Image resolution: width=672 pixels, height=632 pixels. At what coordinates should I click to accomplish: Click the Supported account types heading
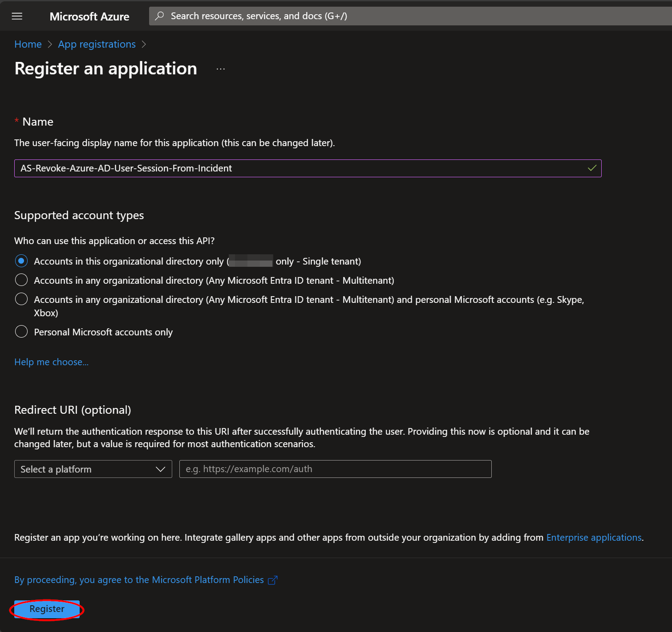pyautogui.click(x=79, y=216)
